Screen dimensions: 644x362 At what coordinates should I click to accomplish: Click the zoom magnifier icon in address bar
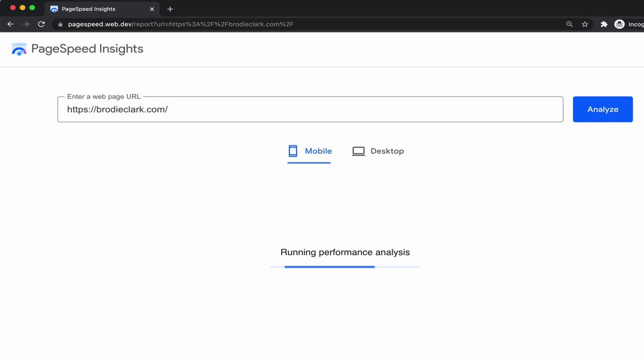[569, 24]
